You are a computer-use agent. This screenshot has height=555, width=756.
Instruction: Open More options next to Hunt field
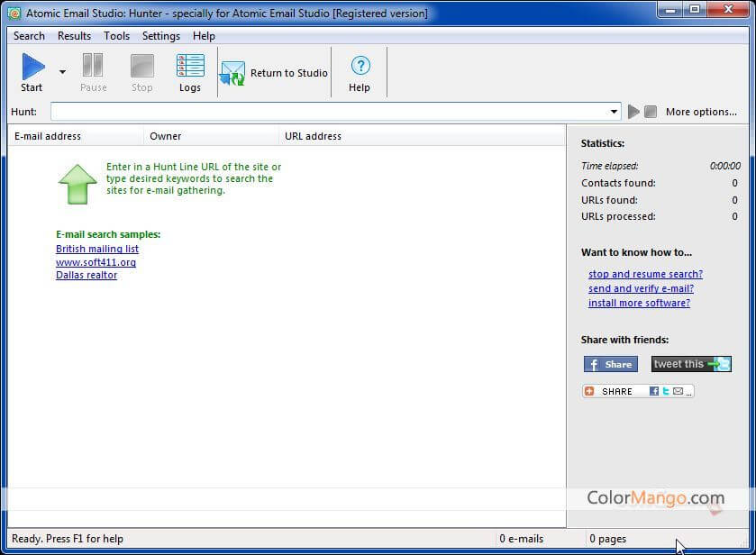700,112
